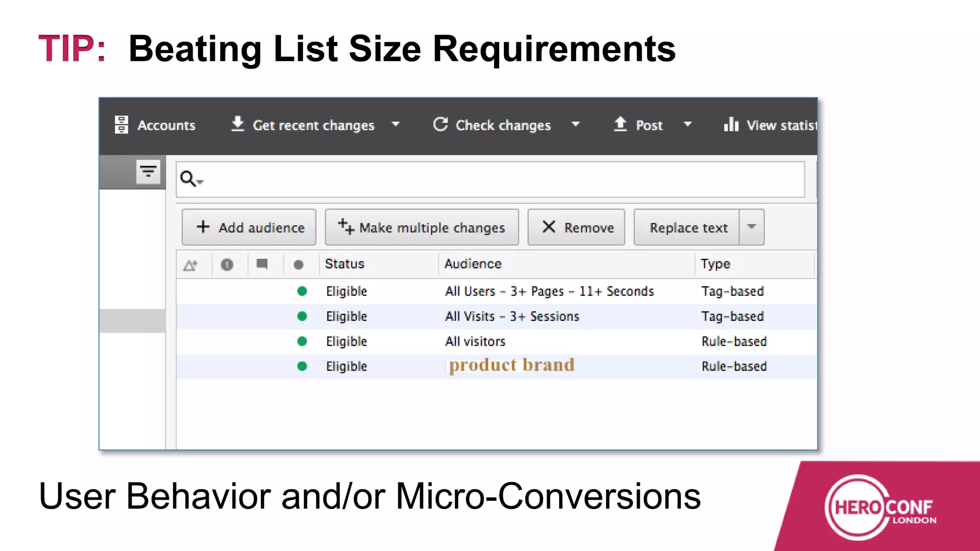Click Rule-based type in All visitors row
980x551 pixels.
(734, 341)
